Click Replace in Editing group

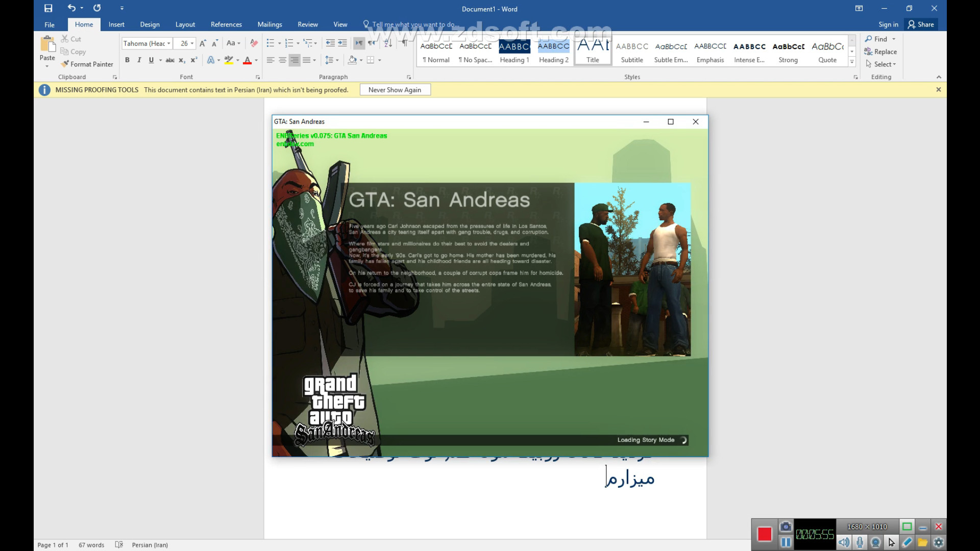click(880, 52)
